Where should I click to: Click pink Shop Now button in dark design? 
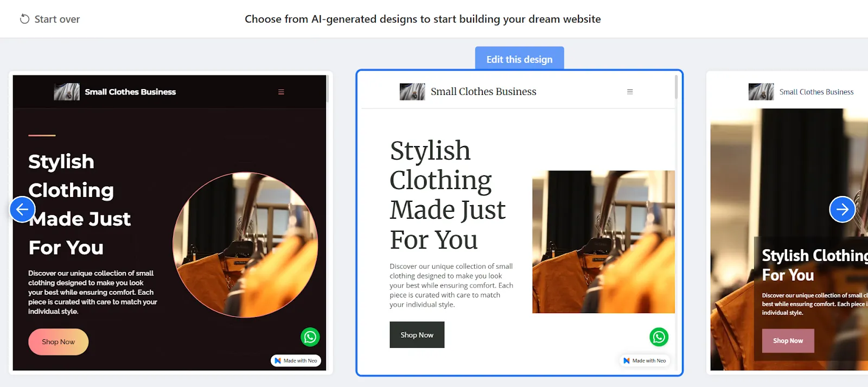59,342
